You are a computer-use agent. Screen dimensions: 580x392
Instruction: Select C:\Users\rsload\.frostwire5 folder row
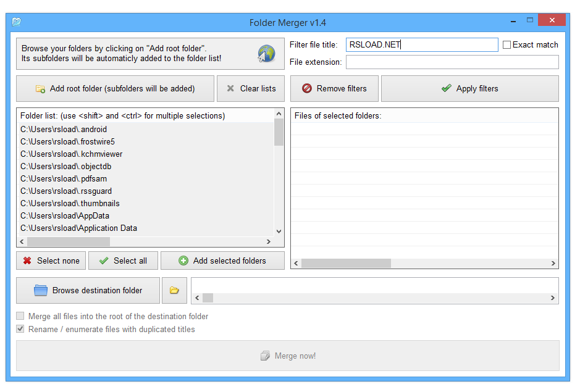(146, 141)
